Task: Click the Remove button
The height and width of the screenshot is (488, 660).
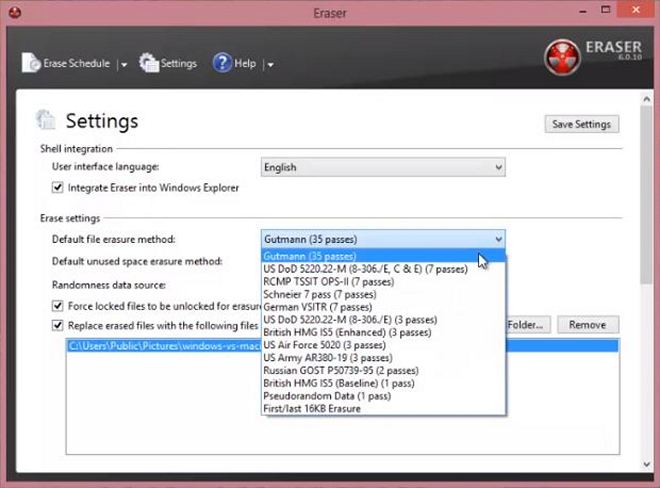Action: (x=588, y=325)
